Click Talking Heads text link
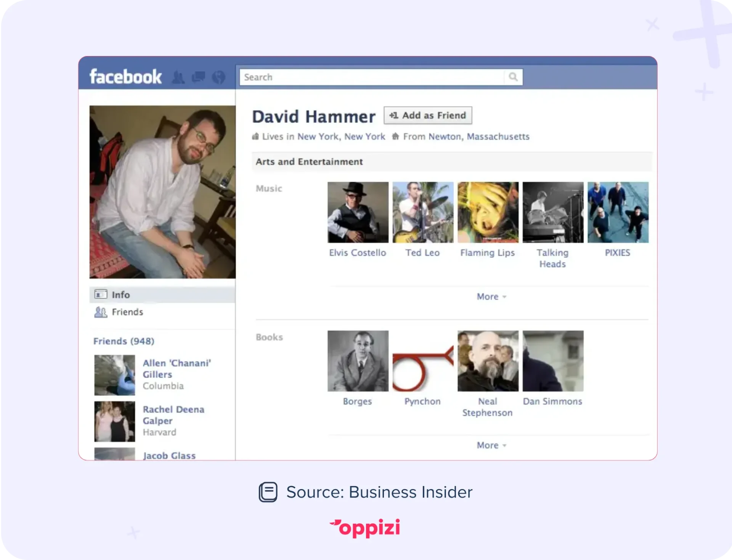Image resolution: width=732 pixels, height=560 pixels. pos(552,258)
